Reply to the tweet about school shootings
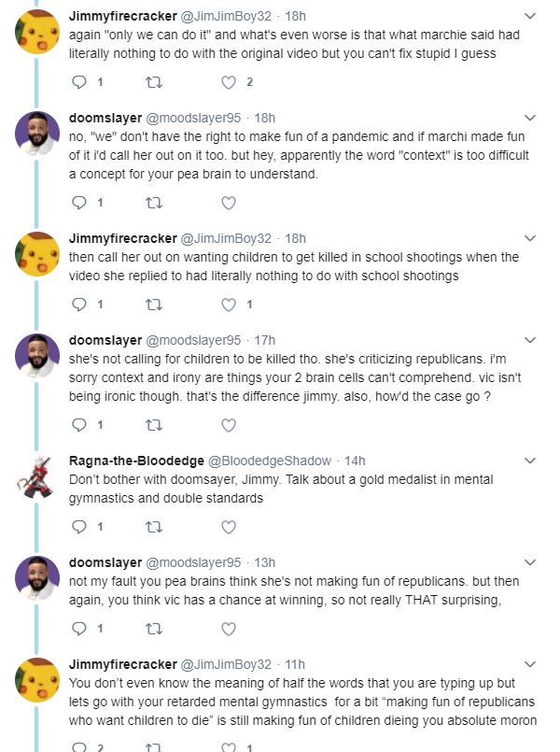The width and height of the screenshot is (560, 752). (79, 305)
